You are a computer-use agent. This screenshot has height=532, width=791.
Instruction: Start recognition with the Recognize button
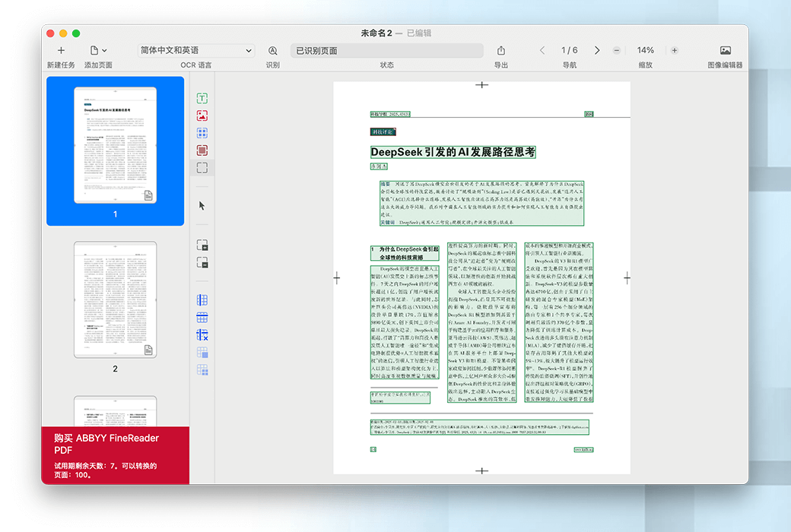point(272,51)
